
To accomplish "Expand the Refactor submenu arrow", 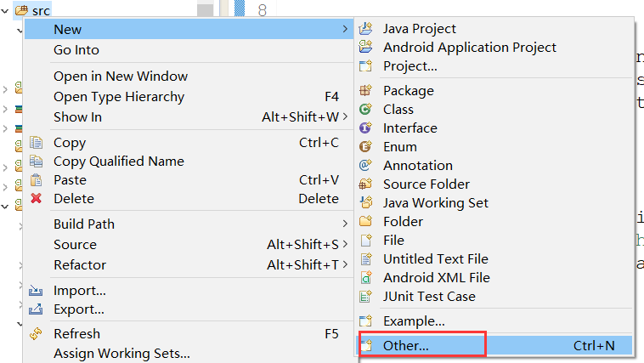I will 345,265.
